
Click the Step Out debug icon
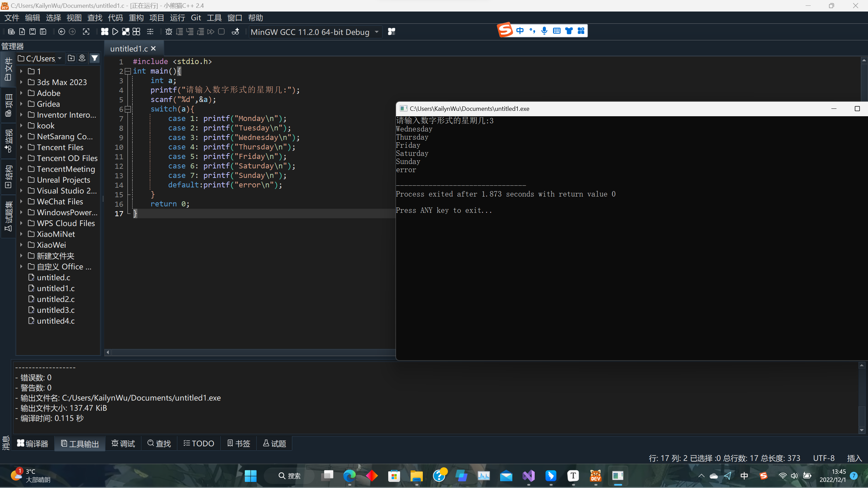[200, 32]
